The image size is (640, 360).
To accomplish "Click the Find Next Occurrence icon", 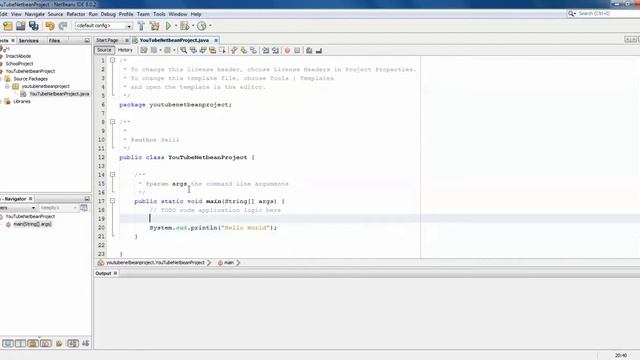I will 203,50.
